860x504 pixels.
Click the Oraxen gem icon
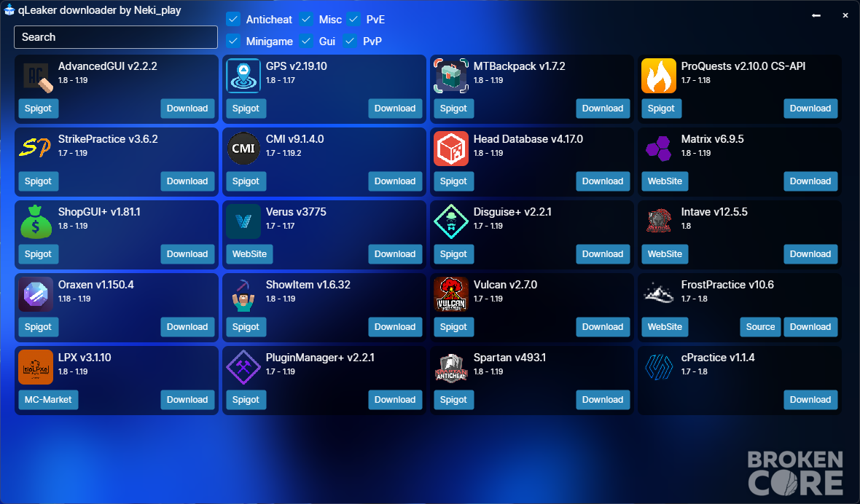pos(36,294)
